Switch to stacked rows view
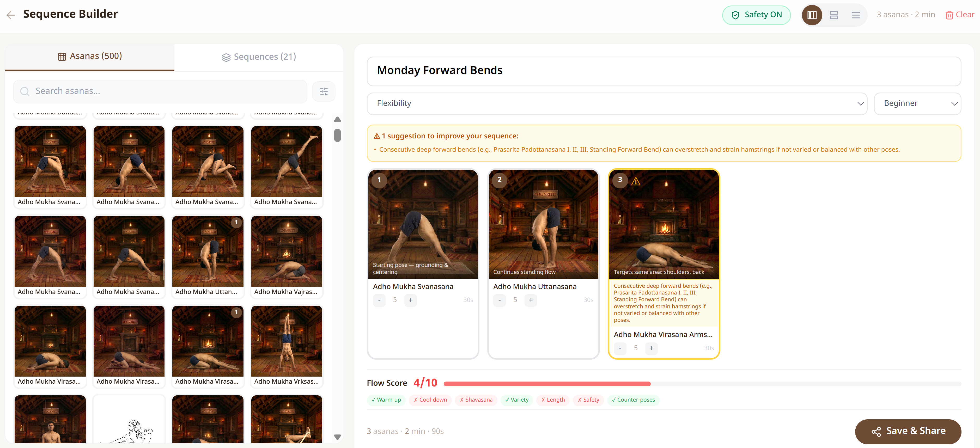The height and width of the screenshot is (448, 980). [834, 15]
